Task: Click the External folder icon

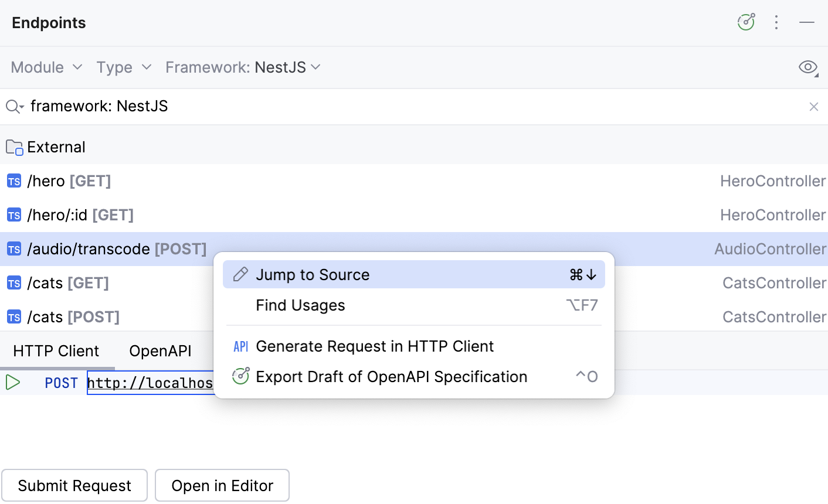Action: (x=13, y=147)
